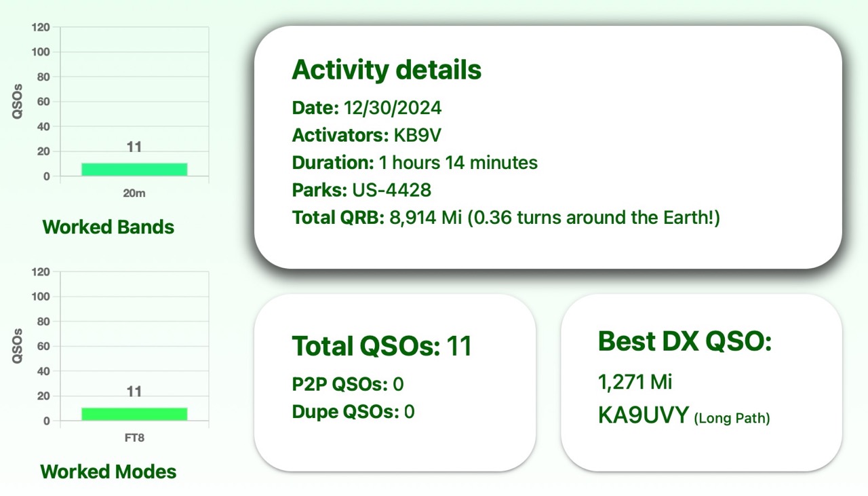The height and width of the screenshot is (496, 868).
Task: Open the KA9UVY callsign
Action: click(x=643, y=415)
